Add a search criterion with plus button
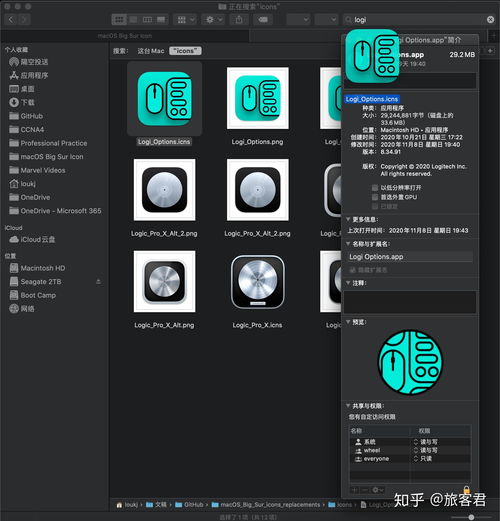 pos(490,51)
